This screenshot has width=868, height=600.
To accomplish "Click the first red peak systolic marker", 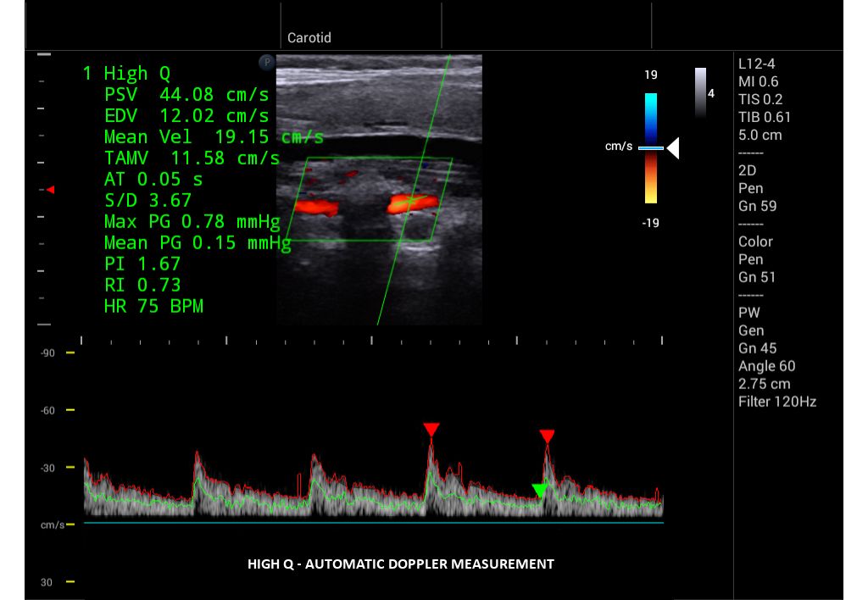I will click(431, 431).
